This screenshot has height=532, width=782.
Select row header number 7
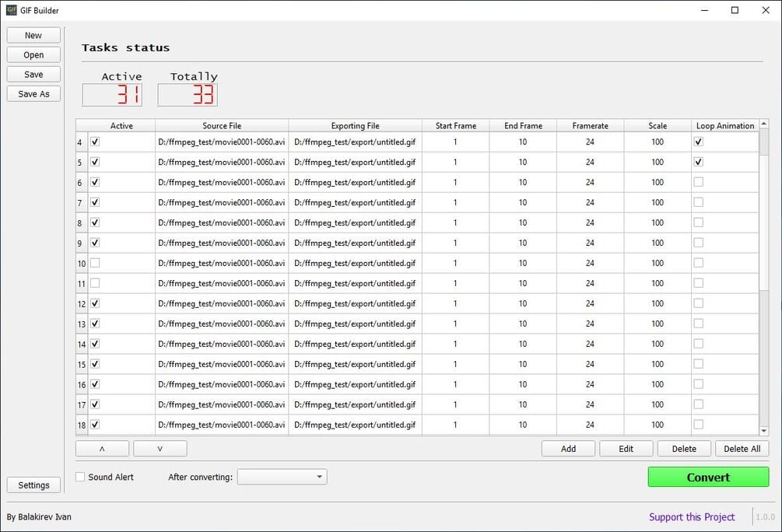pyautogui.click(x=82, y=202)
